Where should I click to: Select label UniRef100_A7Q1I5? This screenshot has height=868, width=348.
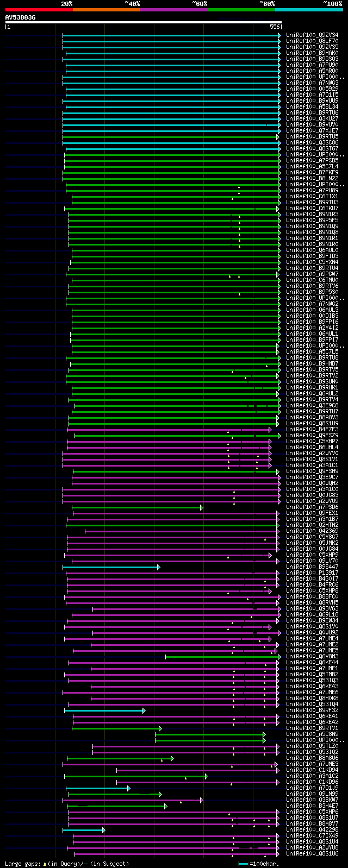pos(312,95)
